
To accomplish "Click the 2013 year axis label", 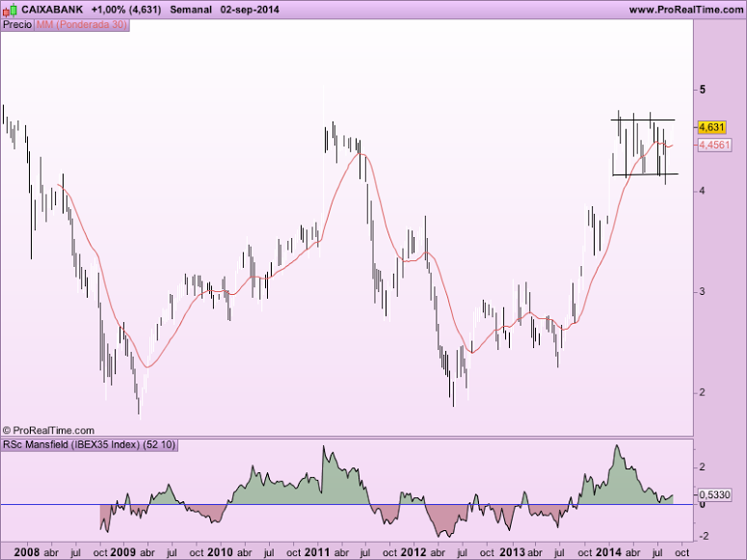I will [x=513, y=552].
